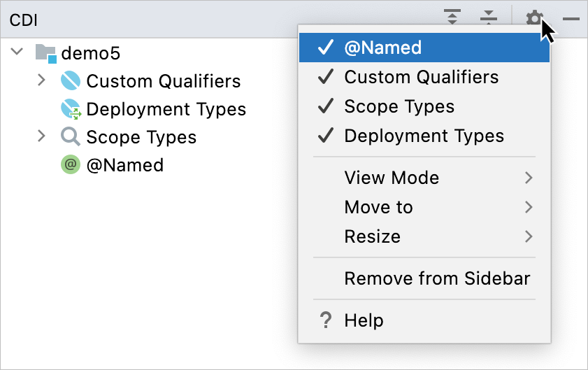Screen dimensions: 588x370
Task: Choose Move to menu item
Action: pyautogui.click(x=424, y=207)
